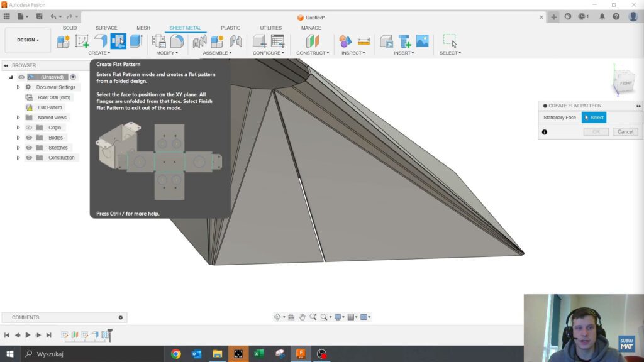
Task: Select the Measure tool in Inspect panel
Action: 362,41
